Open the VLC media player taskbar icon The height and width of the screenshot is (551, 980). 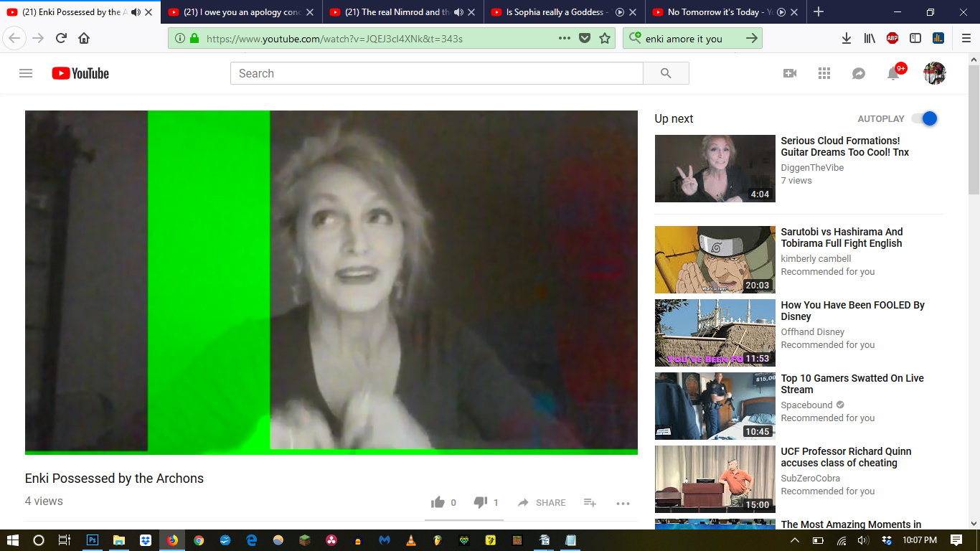[411, 540]
